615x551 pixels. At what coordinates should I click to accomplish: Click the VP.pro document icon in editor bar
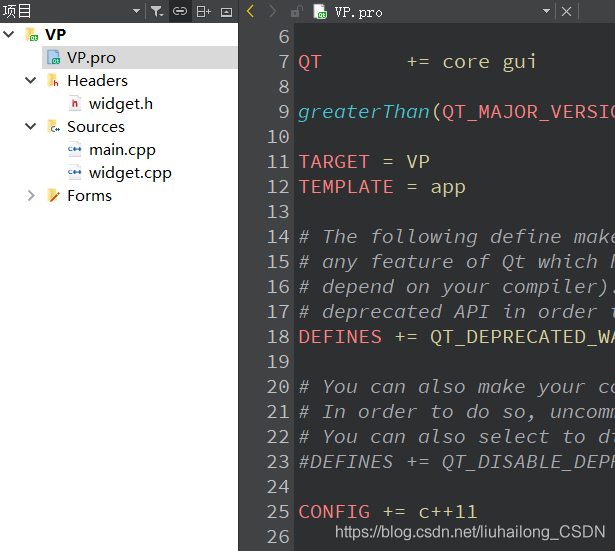click(320, 12)
